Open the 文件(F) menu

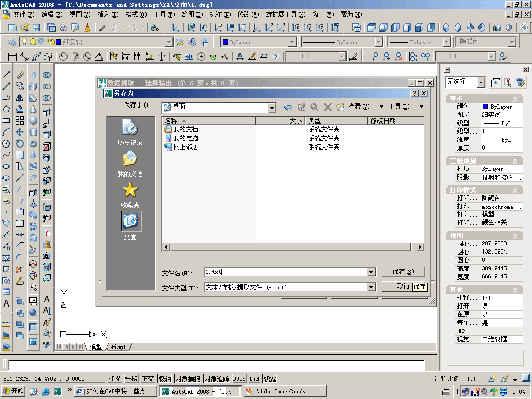(24, 15)
